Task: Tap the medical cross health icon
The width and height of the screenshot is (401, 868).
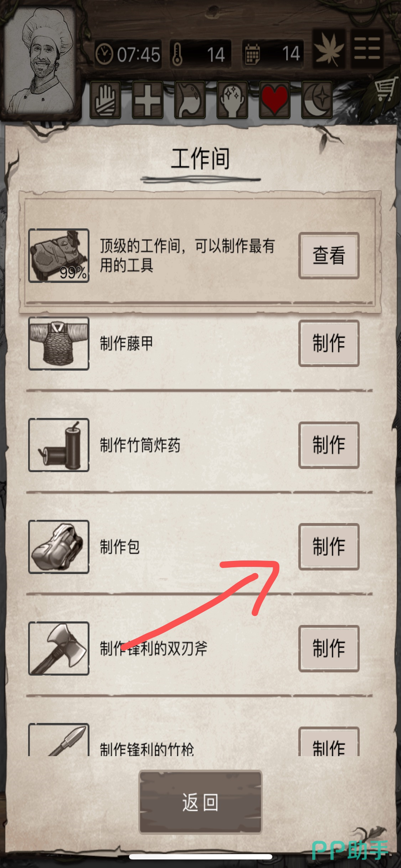Action: coord(148,100)
